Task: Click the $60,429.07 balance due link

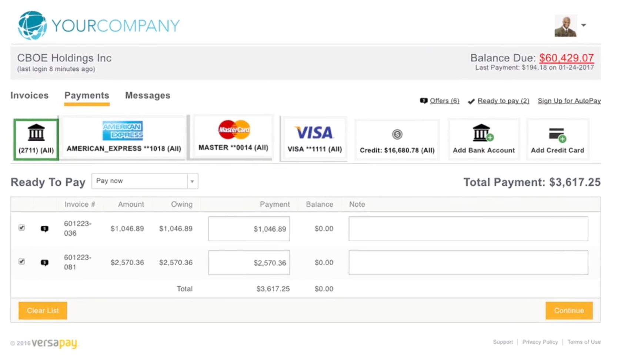Action: tap(567, 58)
